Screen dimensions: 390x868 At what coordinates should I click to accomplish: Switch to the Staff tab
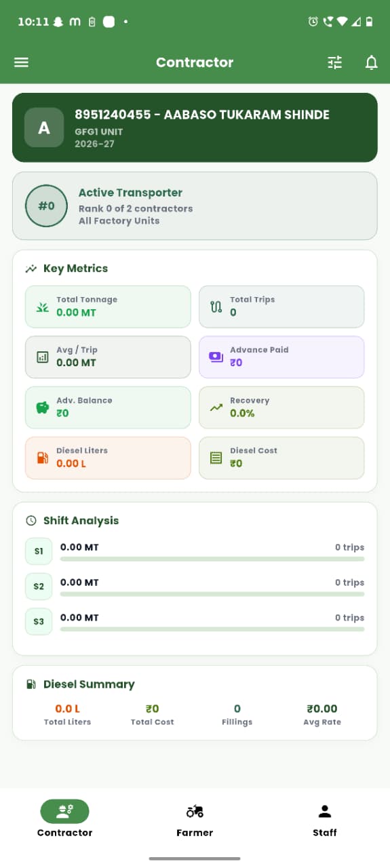pos(325,818)
